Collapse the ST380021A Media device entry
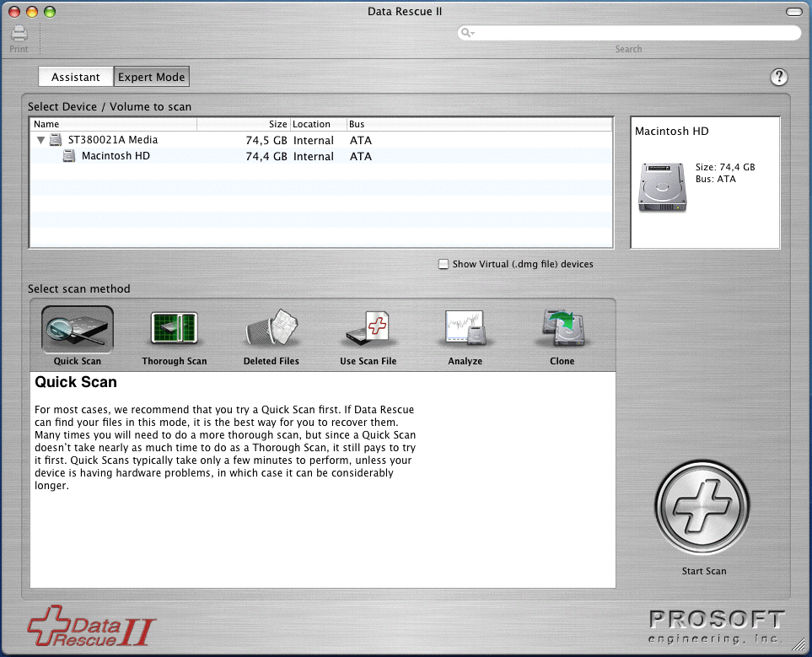 click(40, 140)
